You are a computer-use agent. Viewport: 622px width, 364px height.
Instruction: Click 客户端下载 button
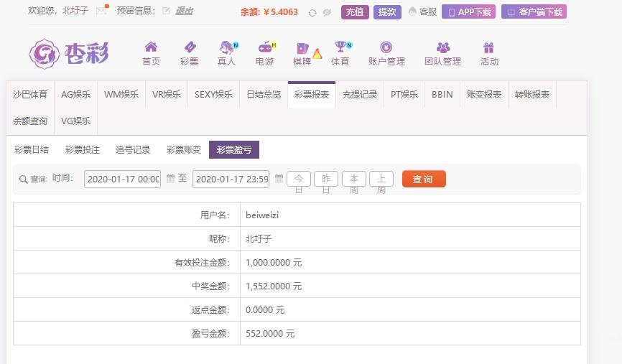click(x=534, y=12)
